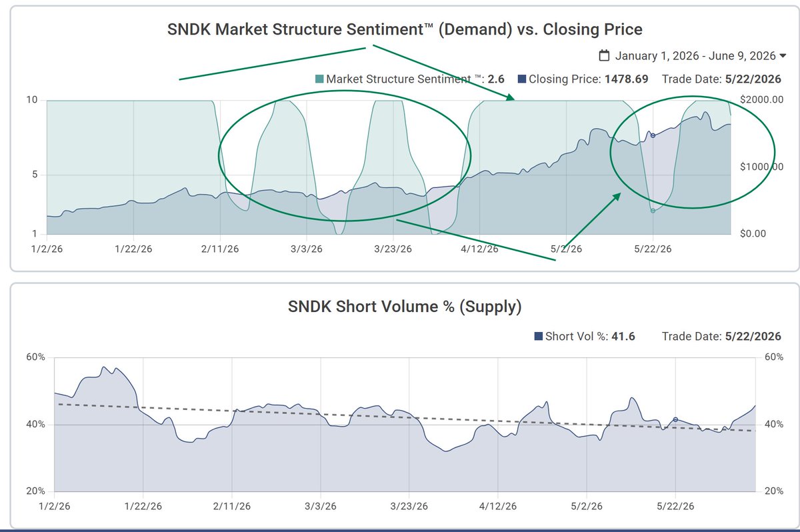Click the right '40%' axis label on the short volume chart
Screen dimensions: 800x532
773,425
